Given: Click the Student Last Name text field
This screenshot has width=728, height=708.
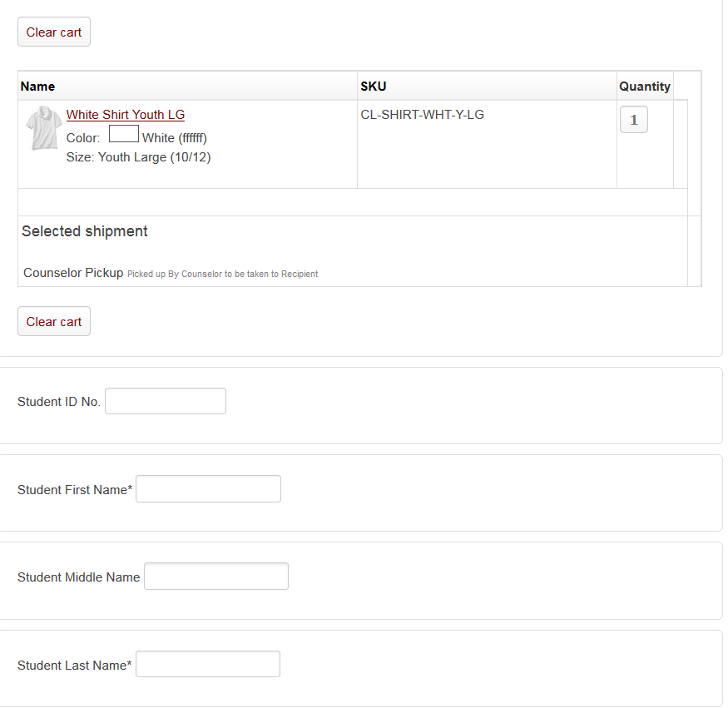Looking at the screenshot, I should click(x=207, y=664).
